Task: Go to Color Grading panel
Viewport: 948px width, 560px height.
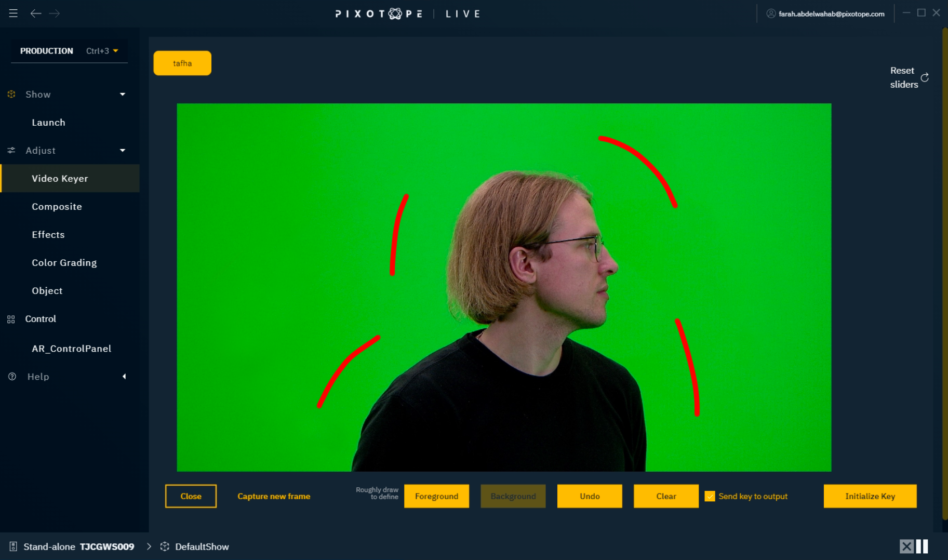Action: (64, 263)
